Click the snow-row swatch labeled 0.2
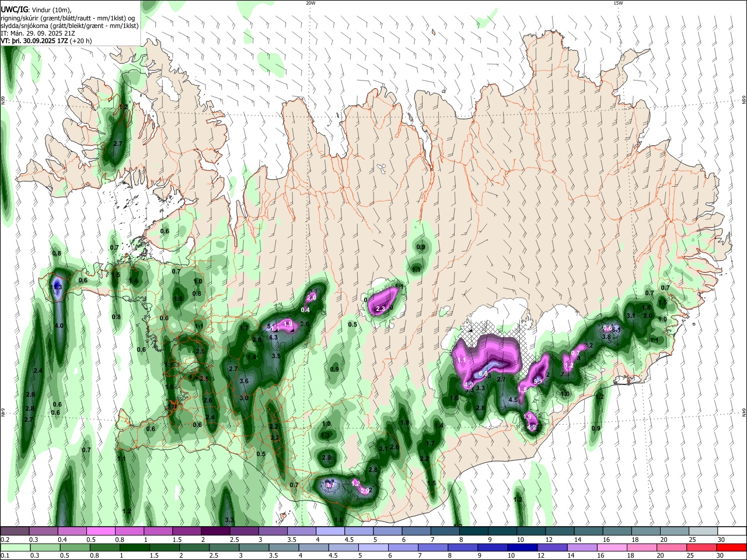Screen dimensions: 747x560 (15, 531)
